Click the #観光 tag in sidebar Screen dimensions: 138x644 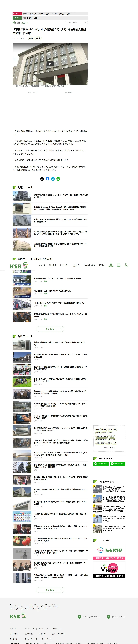click(x=110, y=433)
